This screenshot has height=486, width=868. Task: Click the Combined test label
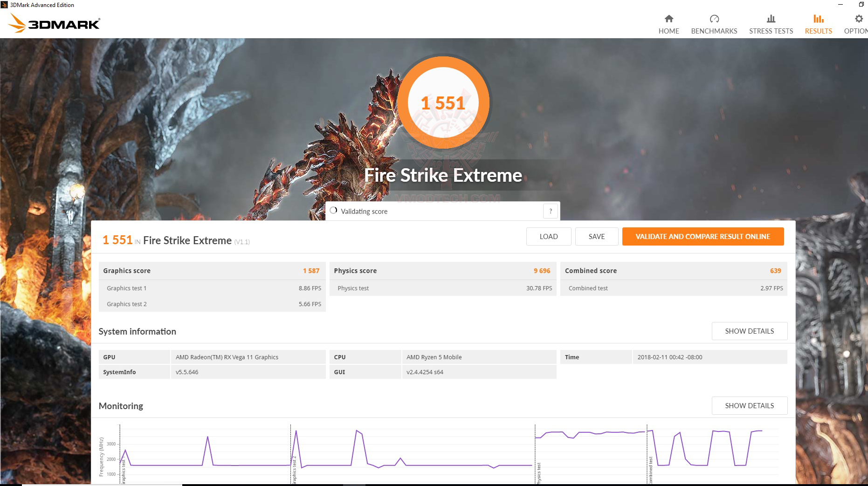click(588, 288)
